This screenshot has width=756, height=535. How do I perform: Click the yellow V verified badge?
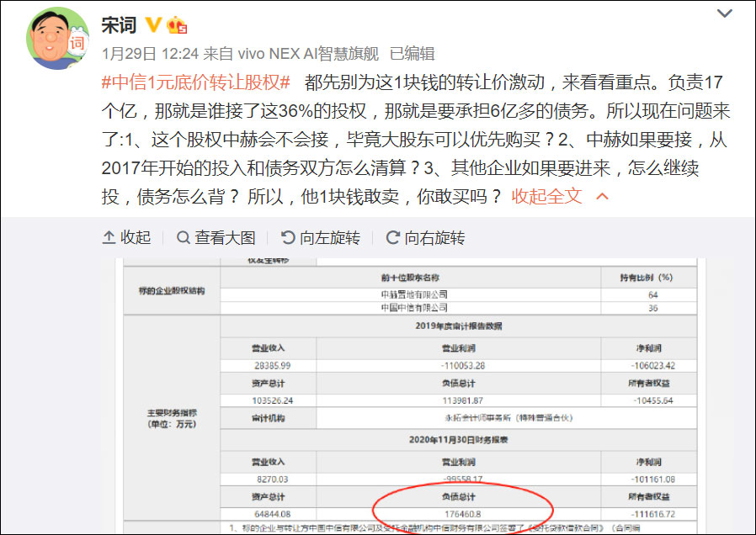[x=153, y=25]
